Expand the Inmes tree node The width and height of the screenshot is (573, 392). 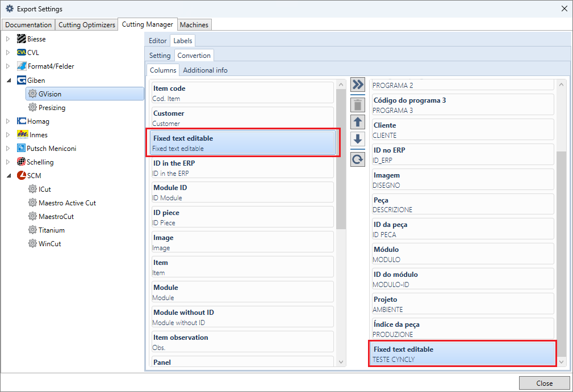coord(8,134)
